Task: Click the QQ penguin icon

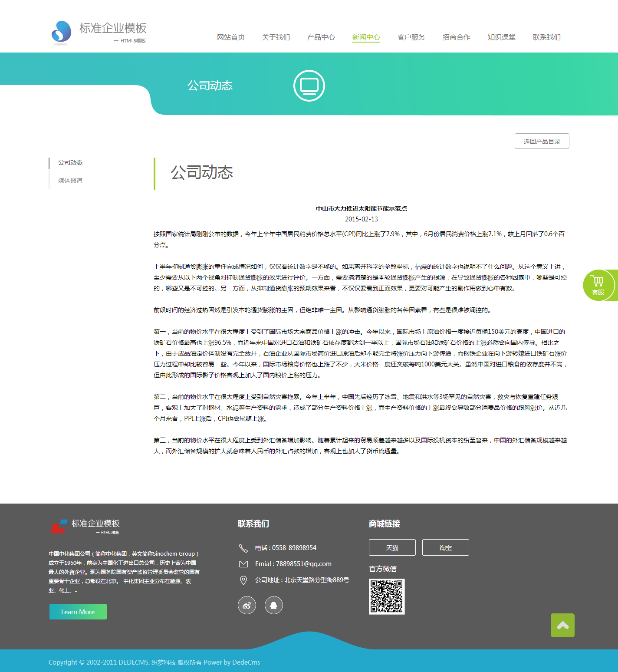Action: 274,605
